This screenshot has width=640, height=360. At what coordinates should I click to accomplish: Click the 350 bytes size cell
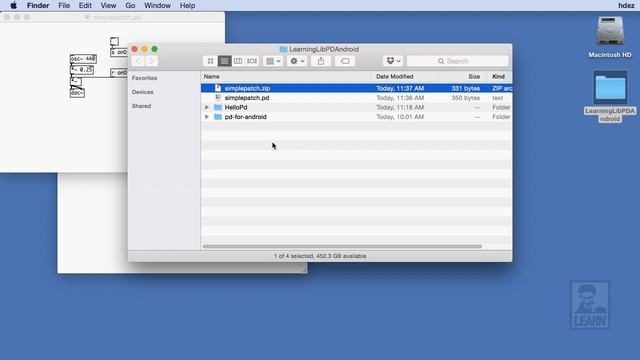point(466,98)
